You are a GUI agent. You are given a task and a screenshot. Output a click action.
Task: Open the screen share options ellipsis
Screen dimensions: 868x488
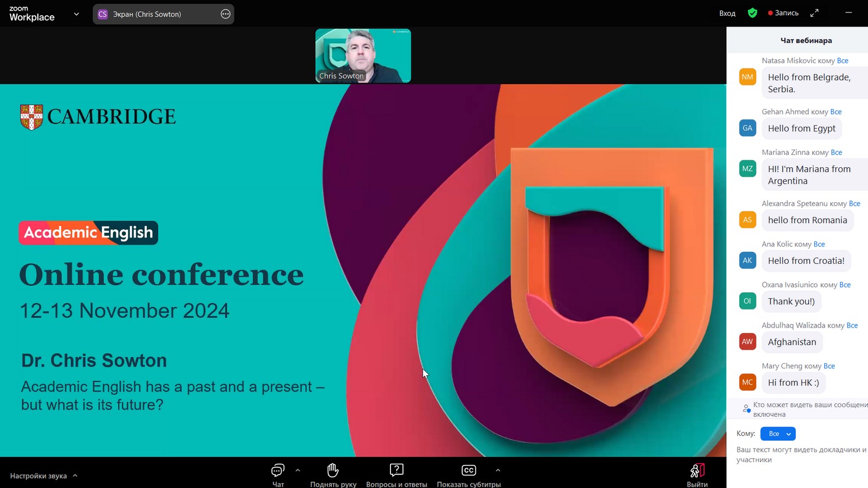pyautogui.click(x=225, y=14)
